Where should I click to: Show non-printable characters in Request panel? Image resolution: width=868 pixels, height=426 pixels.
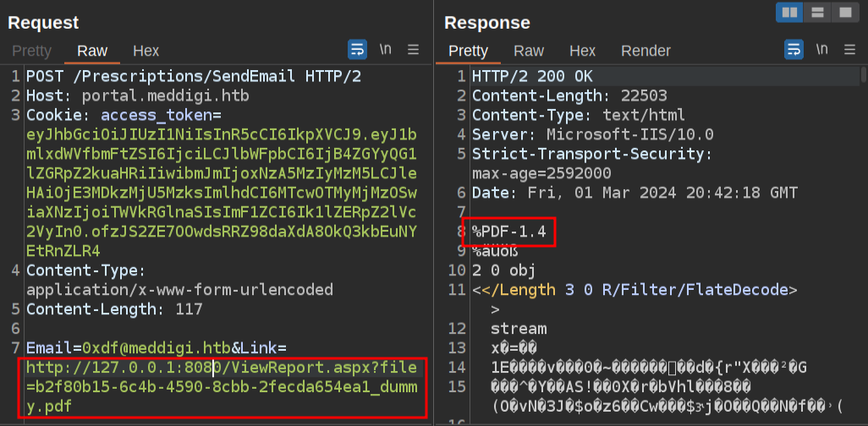coord(386,50)
